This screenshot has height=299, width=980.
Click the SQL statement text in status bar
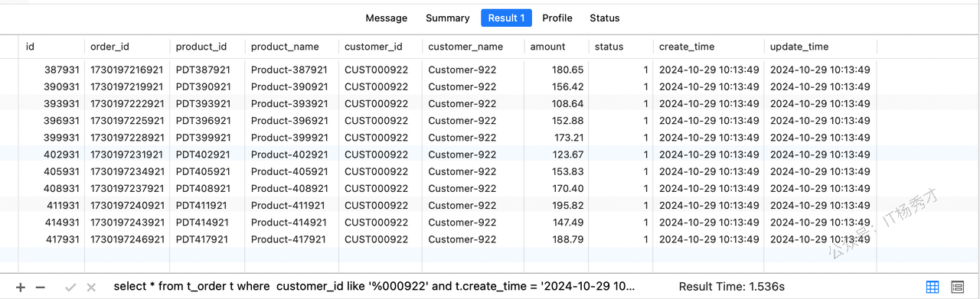(x=374, y=287)
